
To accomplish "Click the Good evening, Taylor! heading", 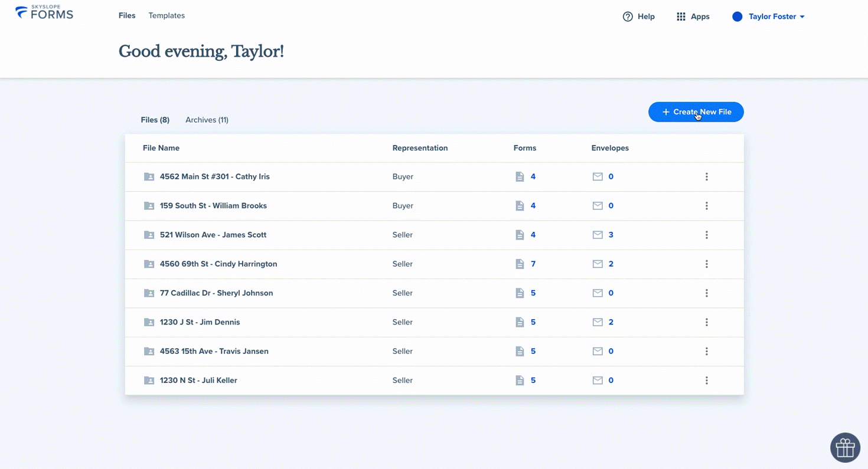I will tap(201, 51).
